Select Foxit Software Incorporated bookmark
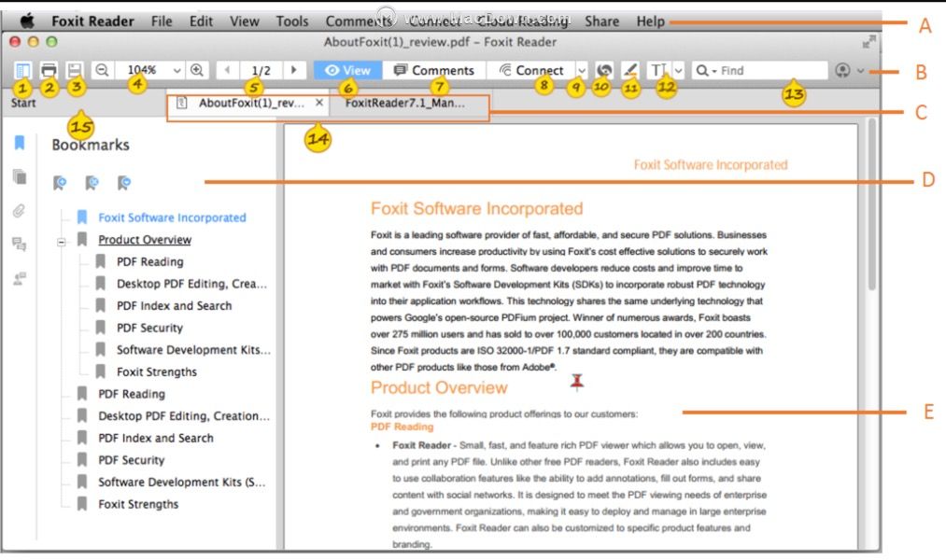 coord(172,217)
